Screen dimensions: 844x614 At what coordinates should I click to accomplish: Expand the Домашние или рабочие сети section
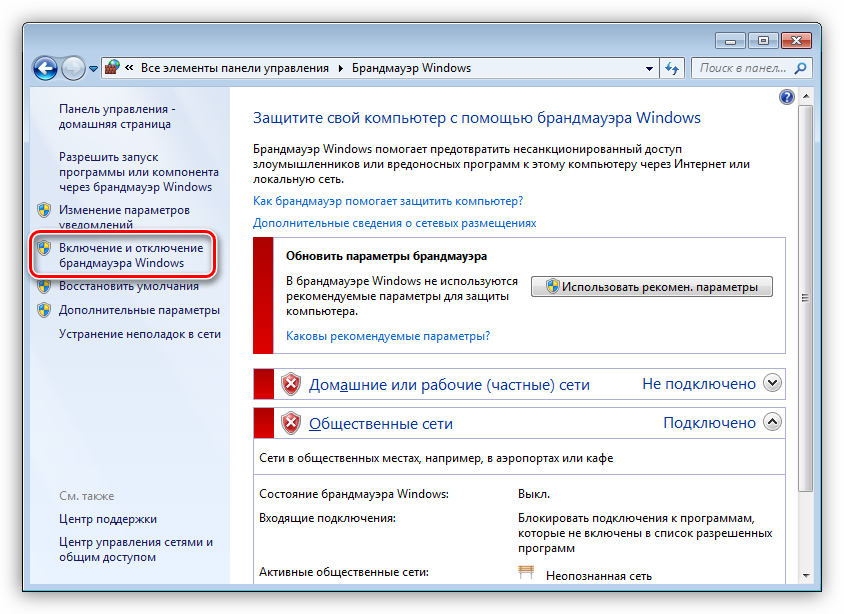coord(771,383)
